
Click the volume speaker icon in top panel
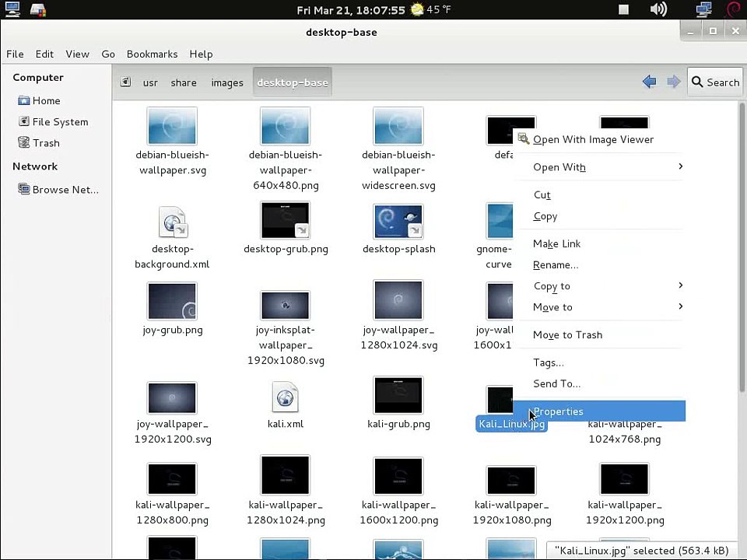pos(658,9)
